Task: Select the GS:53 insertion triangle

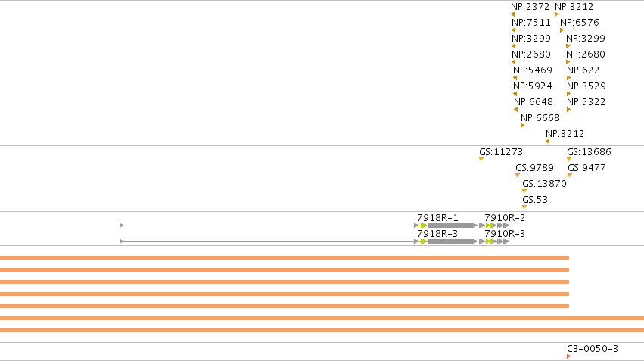Action: click(524, 207)
